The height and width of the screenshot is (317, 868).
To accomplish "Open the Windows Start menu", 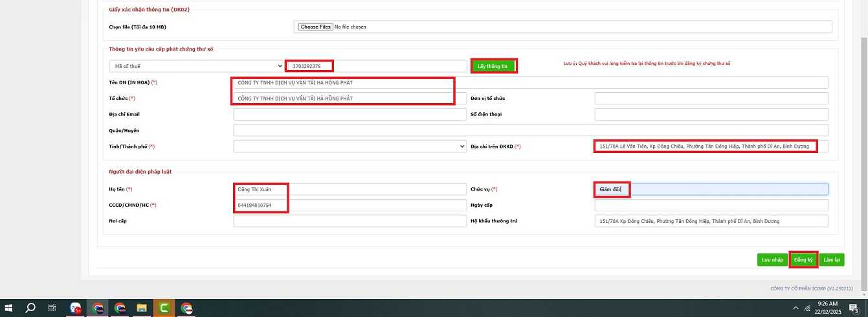I will point(9,309).
